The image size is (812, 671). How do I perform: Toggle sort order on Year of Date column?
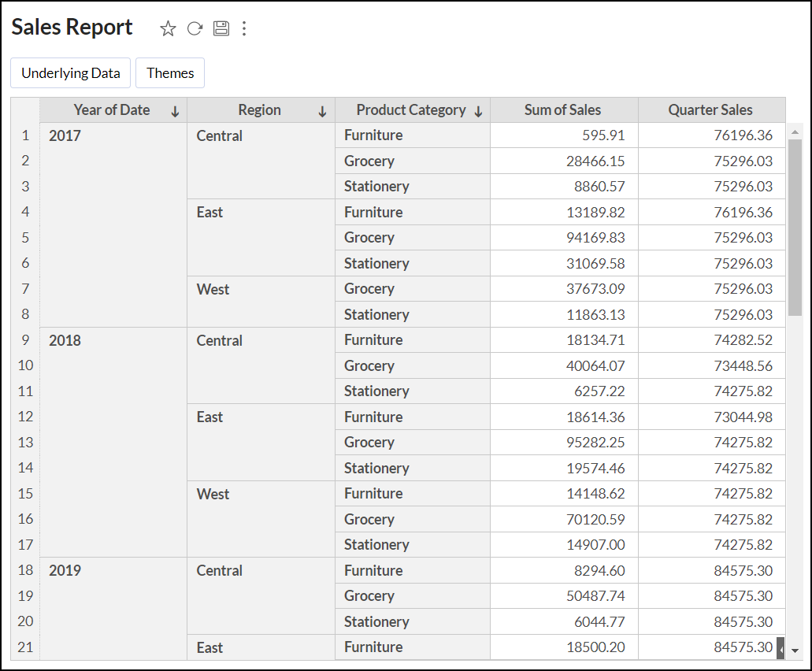click(x=174, y=111)
